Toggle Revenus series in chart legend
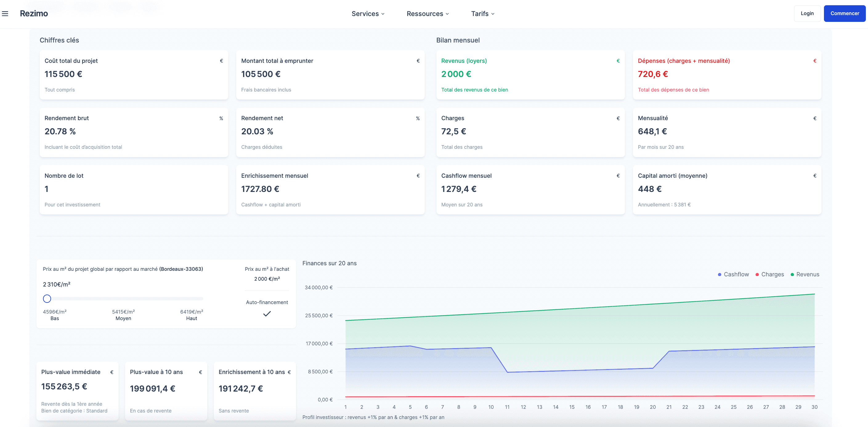Screen dimensions: 868x427 805,274
